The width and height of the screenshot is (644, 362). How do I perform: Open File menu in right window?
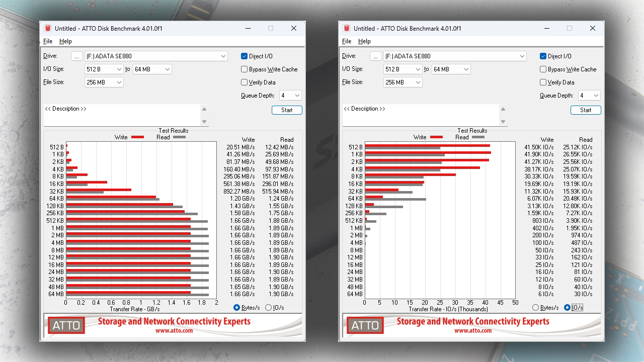pyautogui.click(x=347, y=41)
